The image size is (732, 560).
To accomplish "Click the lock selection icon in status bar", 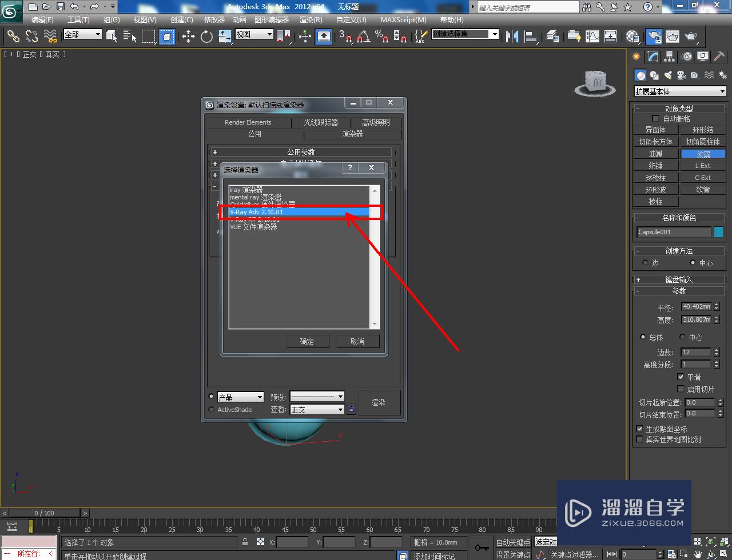I will 245,542.
